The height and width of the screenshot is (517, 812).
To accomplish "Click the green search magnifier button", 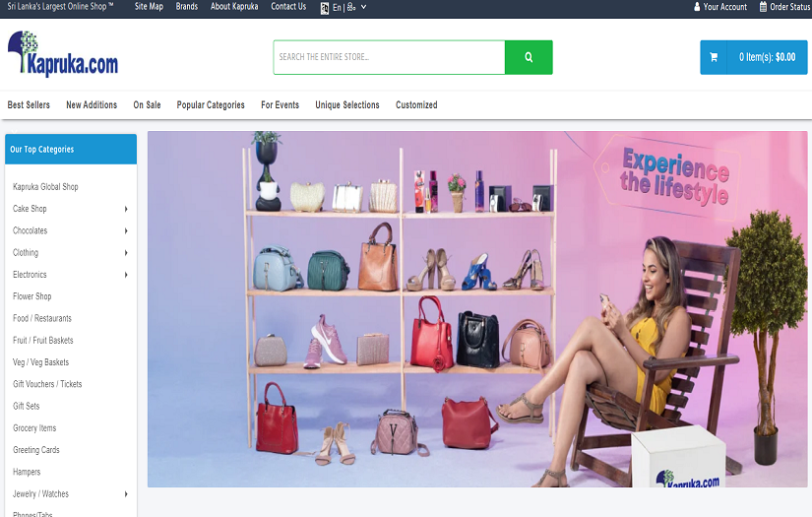I will click(529, 57).
